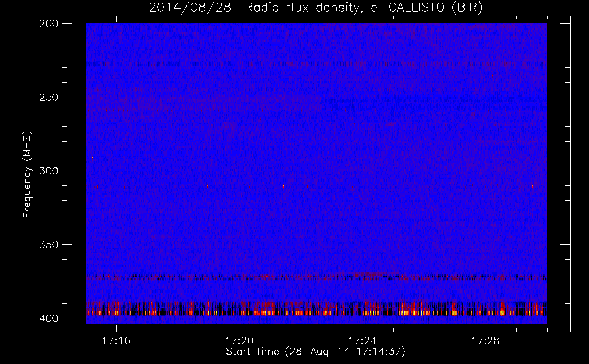Viewport: 589px width, 364px height.
Task: Click the 250 frequency tick label
Action: [x=48, y=97]
